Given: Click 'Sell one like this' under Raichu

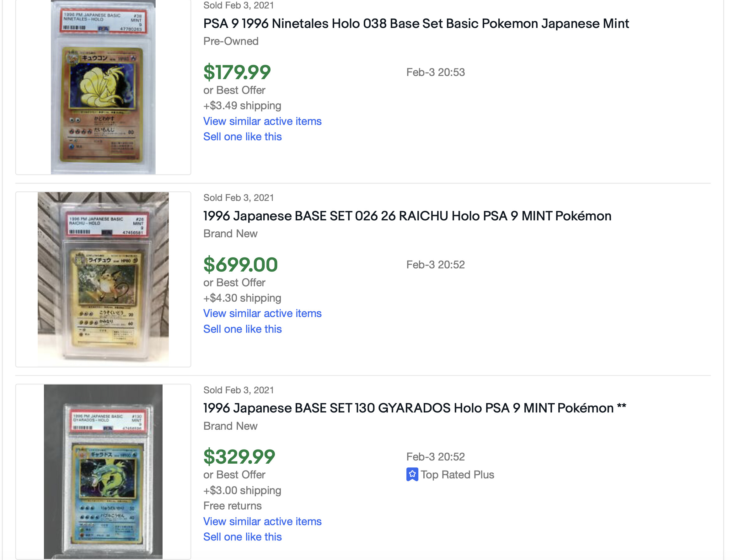Looking at the screenshot, I should tap(242, 329).
